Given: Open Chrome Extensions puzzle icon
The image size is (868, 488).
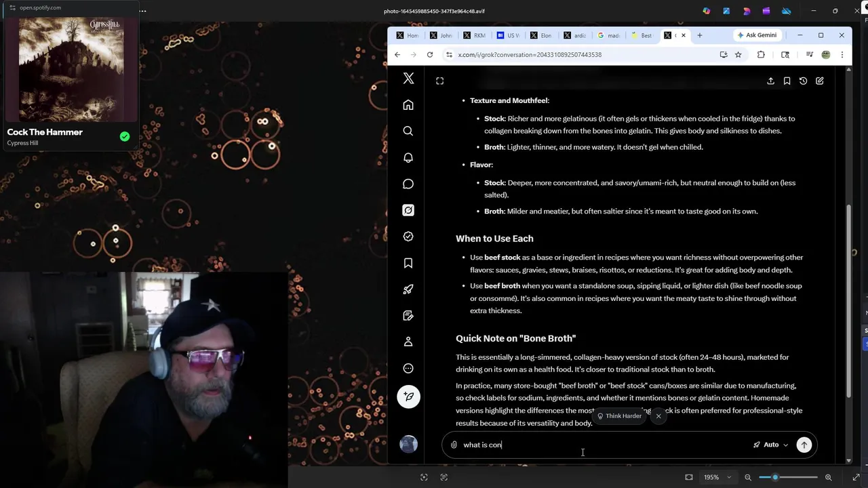Looking at the screenshot, I should click(x=761, y=55).
